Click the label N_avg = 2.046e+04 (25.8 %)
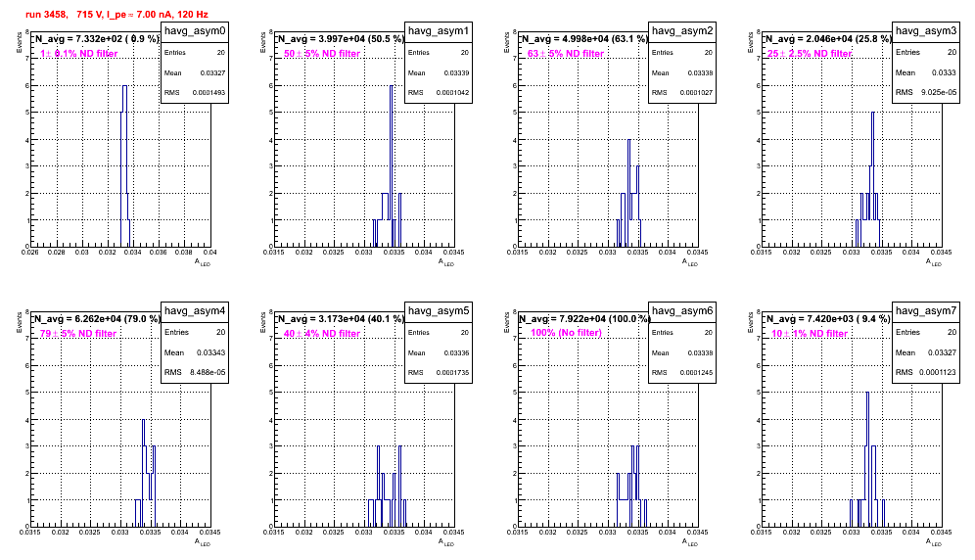This screenshot has height=560, width=975. tap(827, 38)
